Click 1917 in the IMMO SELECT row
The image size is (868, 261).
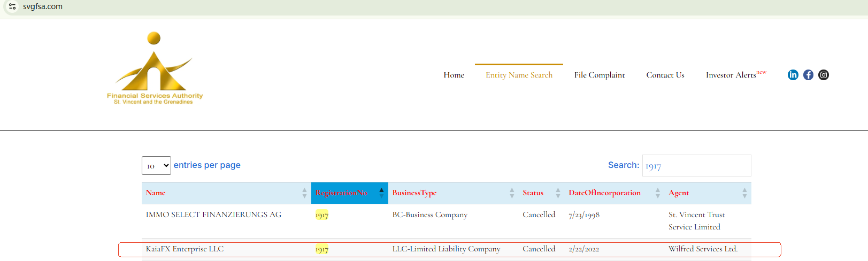tap(322, 215)
